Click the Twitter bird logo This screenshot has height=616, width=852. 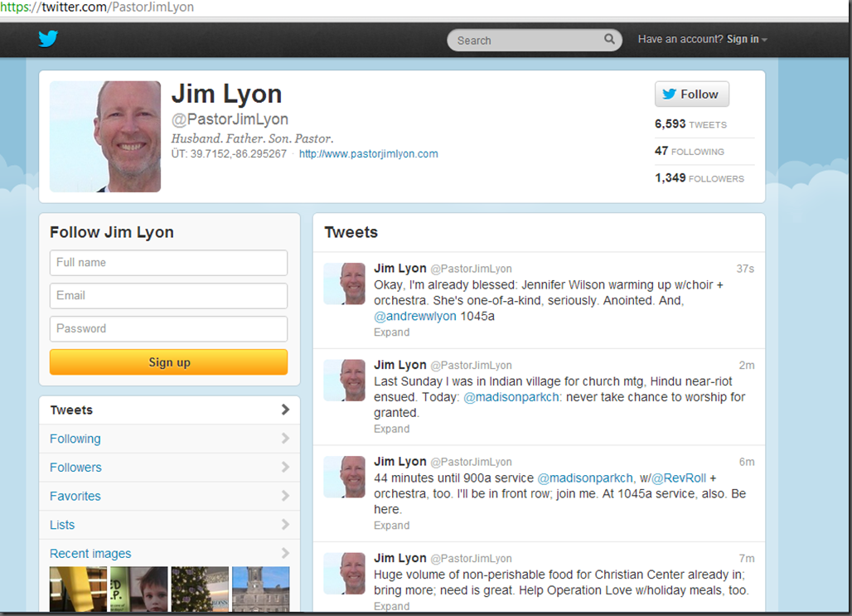coord(48,39)
